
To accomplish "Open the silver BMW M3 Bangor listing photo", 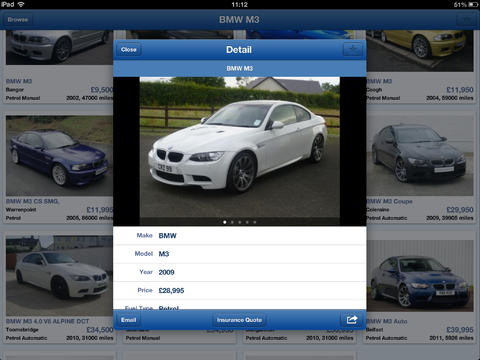I will pos(59,47).
